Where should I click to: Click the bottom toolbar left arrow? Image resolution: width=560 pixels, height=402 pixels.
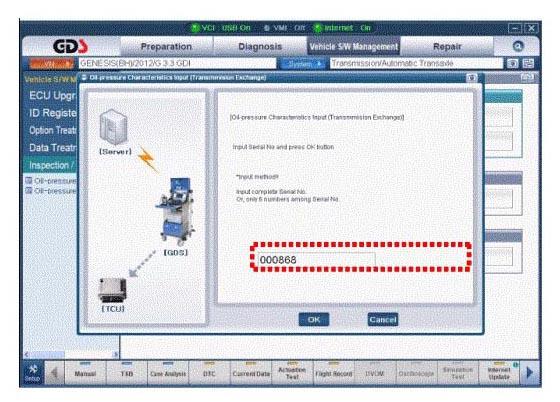55,373
